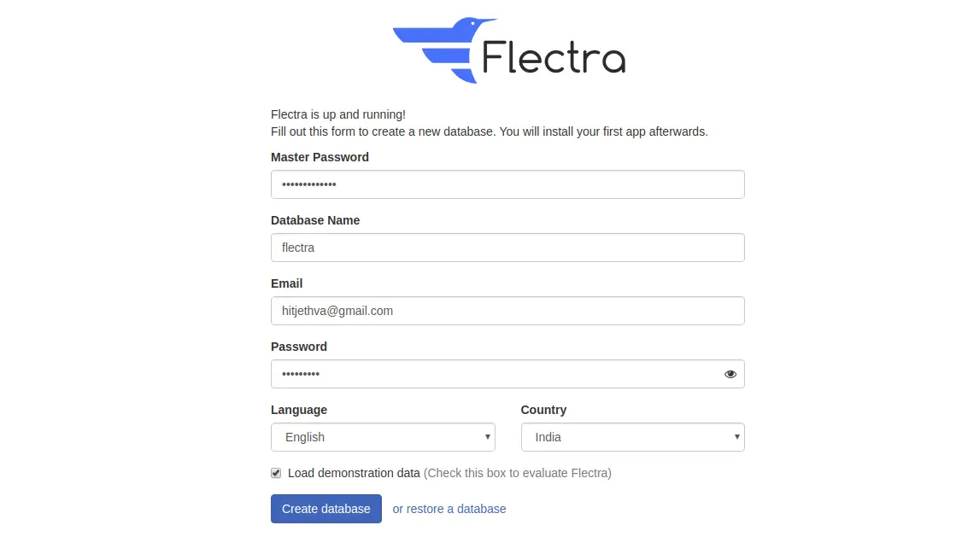This screenshot has width=956, height=560.
Task: Click the "Master Password" field label
Action: pyautogui.click(x=320, y=157)
